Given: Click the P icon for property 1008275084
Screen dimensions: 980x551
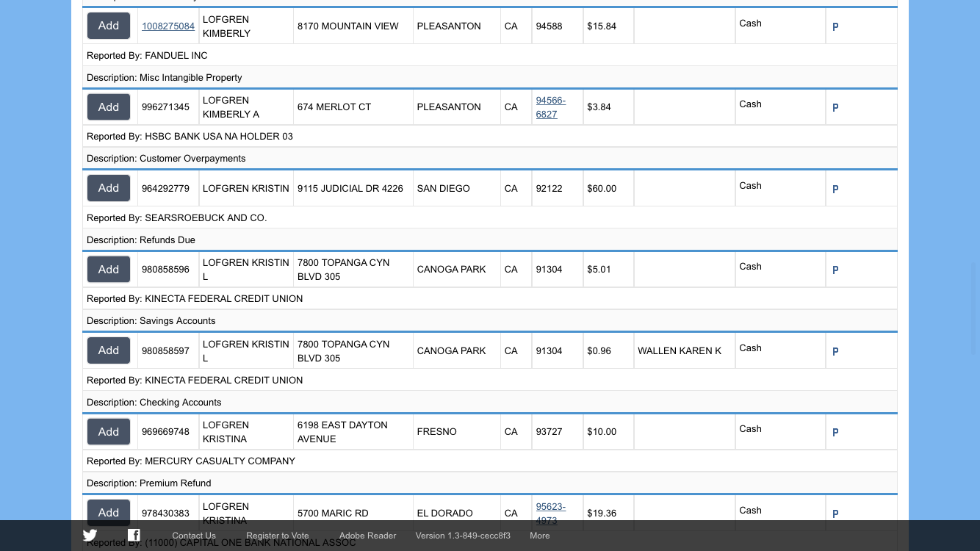Looking at the screenshot, I should pyautogui.click(x=835, y=26).
